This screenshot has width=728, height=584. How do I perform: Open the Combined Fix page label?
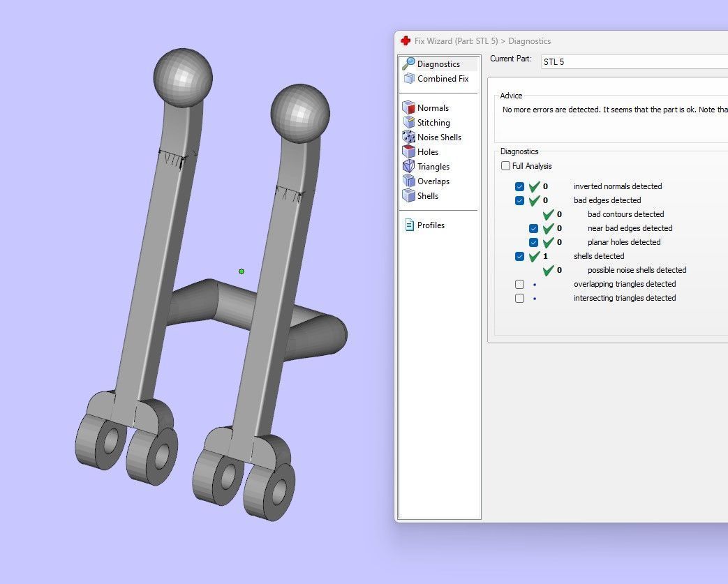tap(443, 78)
